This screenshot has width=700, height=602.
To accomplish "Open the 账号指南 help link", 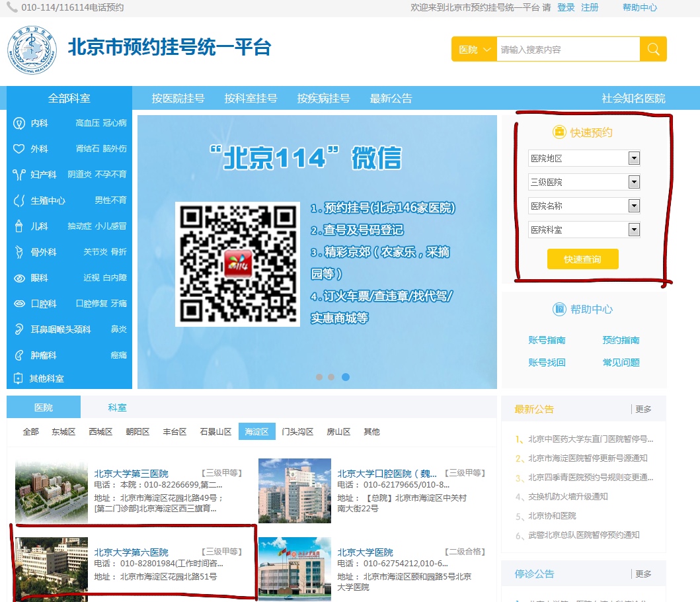I will click(547, 340).
